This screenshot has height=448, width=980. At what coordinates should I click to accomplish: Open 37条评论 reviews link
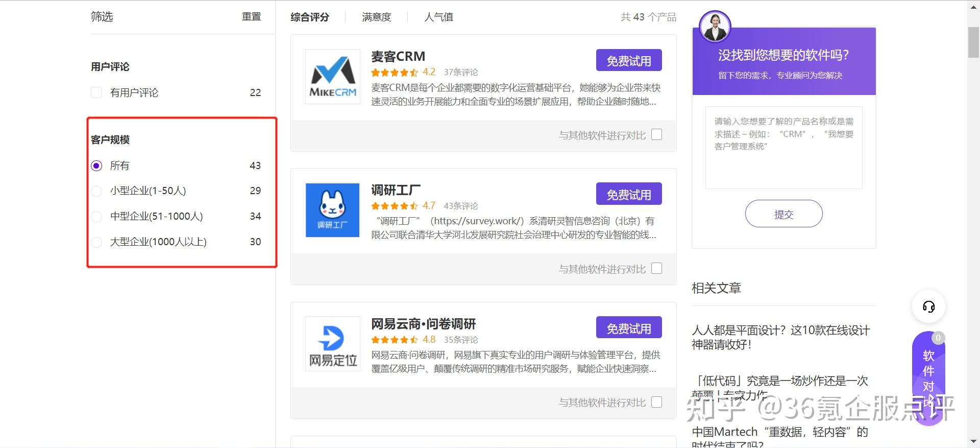(461, 73)
